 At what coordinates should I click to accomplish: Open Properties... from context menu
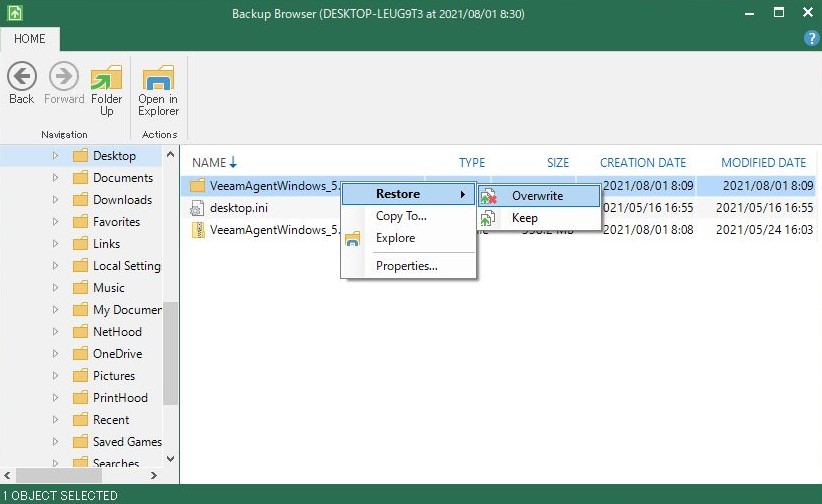[408, 266]
